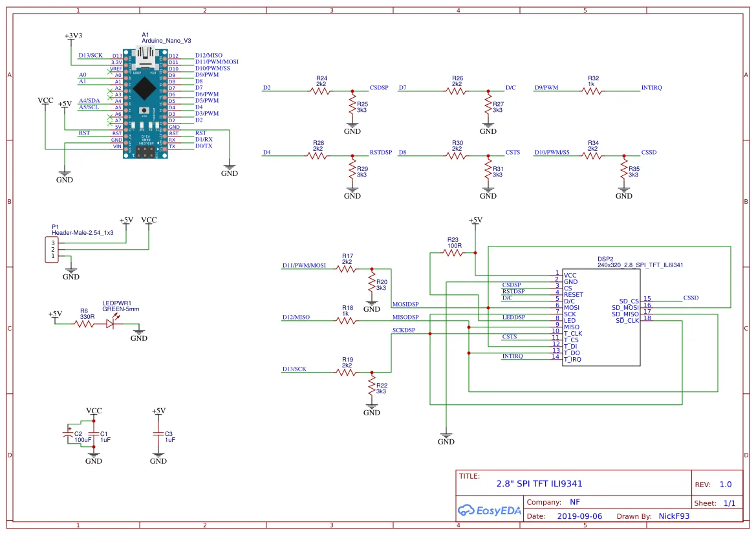Screen dimensions: 756x535
Task: Select the Company value NF
Action: point(575,502)
